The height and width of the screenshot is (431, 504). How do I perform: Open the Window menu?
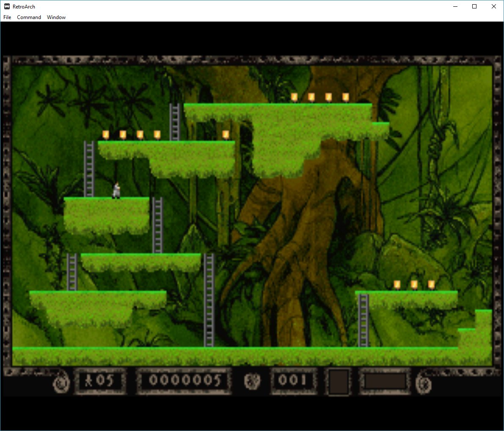[x=56, y=17]
